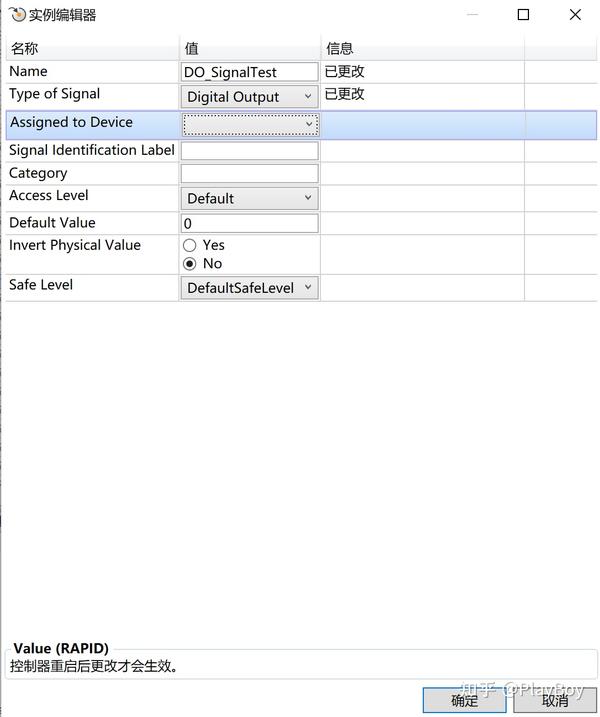Maximize the 实例编辑器 window

point(523,15)
